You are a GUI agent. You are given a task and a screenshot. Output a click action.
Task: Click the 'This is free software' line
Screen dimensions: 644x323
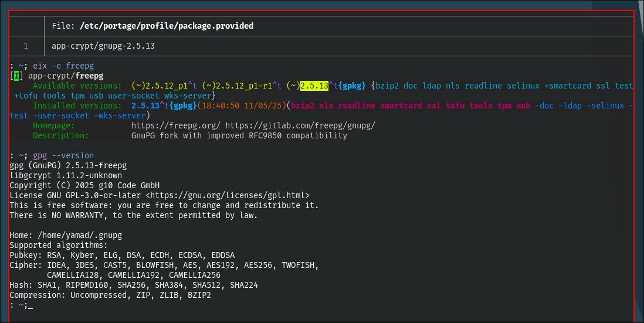pos(164,205)
